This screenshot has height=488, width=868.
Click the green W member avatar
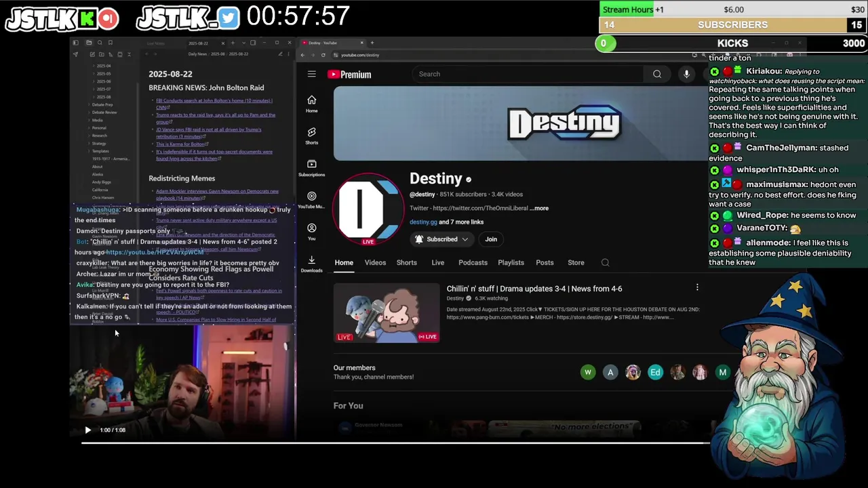point(588,372)
